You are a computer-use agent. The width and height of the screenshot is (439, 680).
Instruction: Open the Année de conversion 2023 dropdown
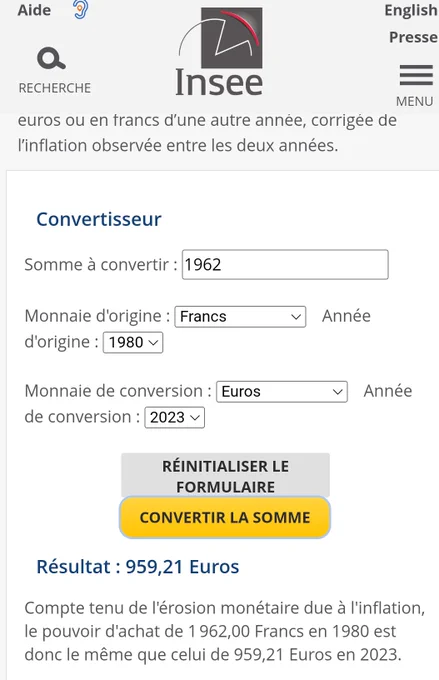tap(174, 418)
